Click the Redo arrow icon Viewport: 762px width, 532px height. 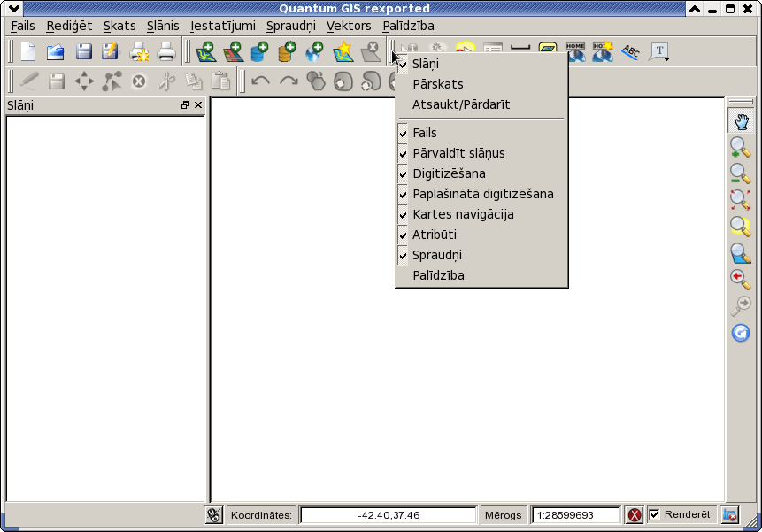point(289,81)
